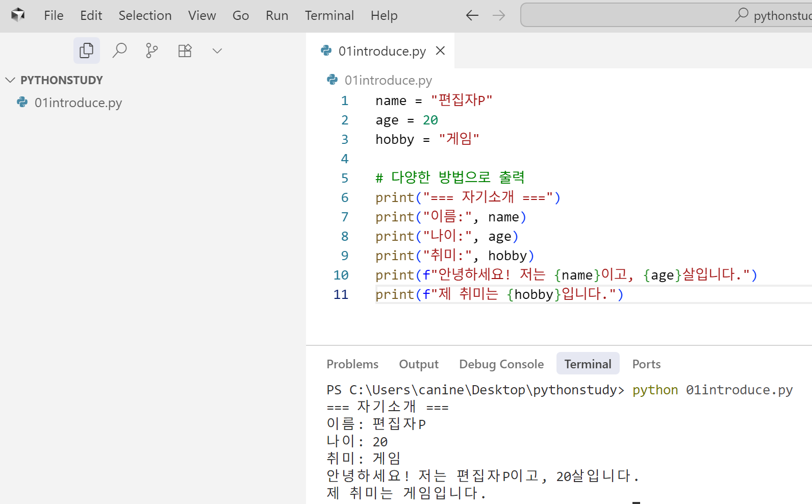Image resolution: width=812 pixels, height=504 pixels.
Task: Close the 01introduce.py editor tab
Action: [x=441, y=51]
